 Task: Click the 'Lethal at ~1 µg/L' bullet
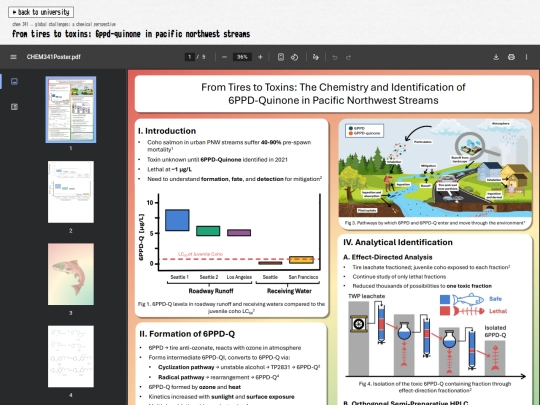pos(169,169)
